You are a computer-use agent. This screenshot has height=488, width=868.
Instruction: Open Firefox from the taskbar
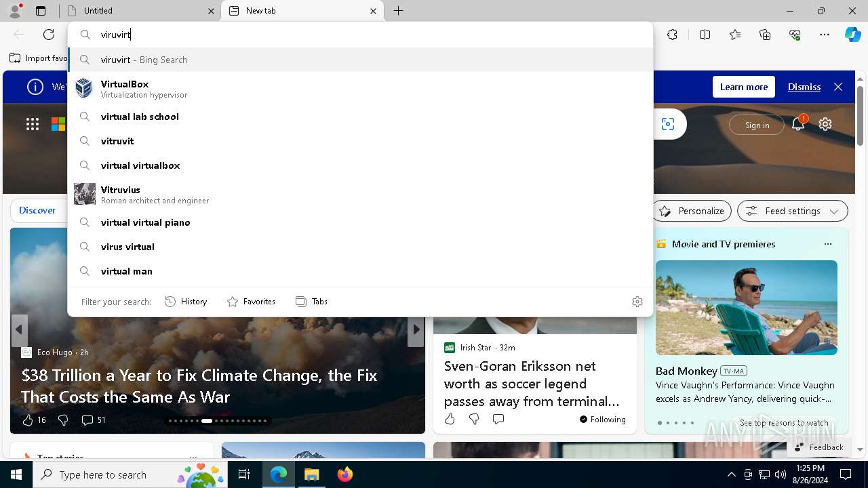[344, 474]
